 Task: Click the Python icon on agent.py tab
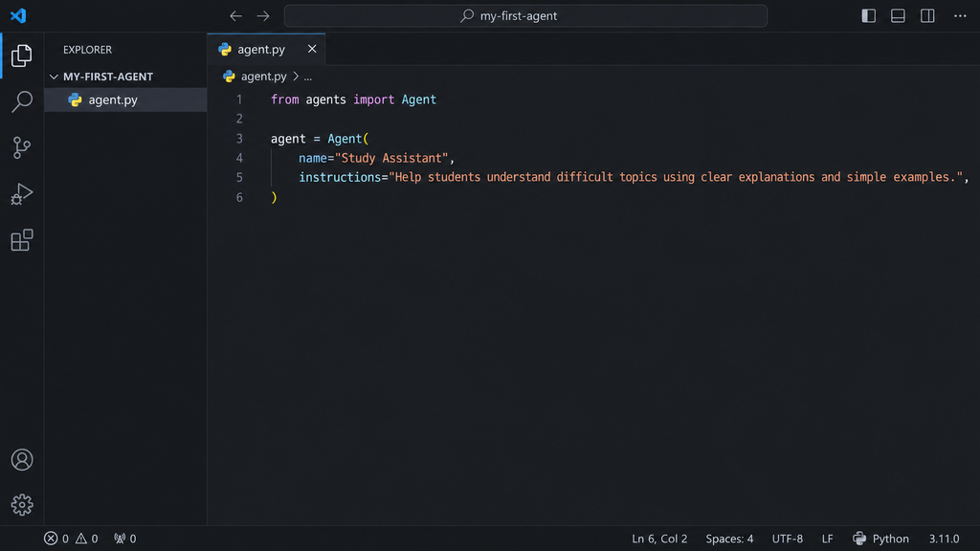(225, 50)
